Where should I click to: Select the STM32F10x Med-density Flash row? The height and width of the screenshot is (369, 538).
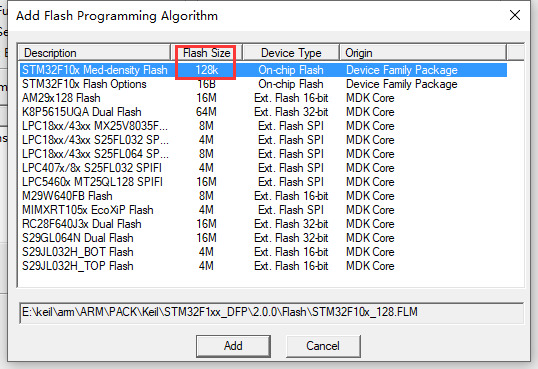pyautogui.click(x=263, y=70)
